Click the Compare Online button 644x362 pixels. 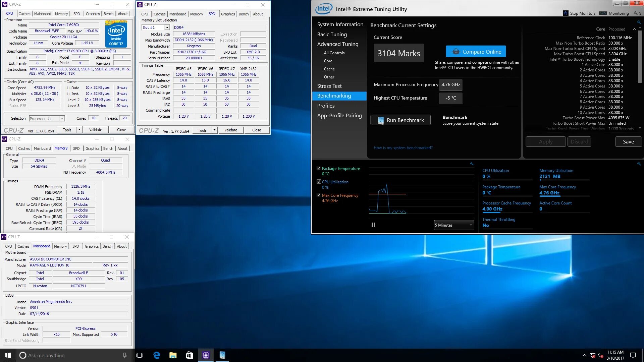pos(475,52)
